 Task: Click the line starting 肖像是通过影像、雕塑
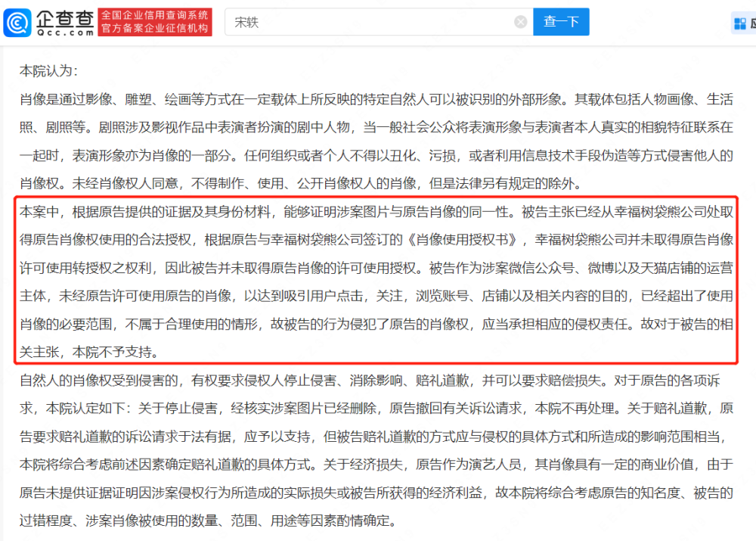tap(376, 99)
